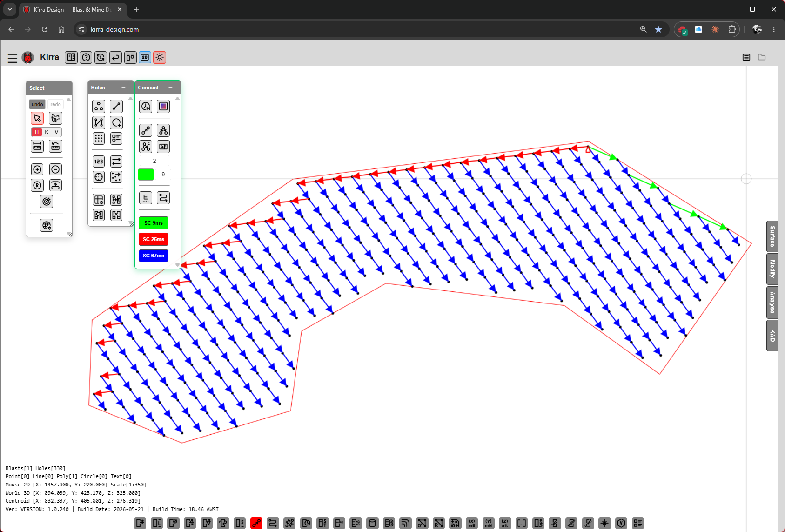Click the 123 hole renumber icon

click(99, 162)
